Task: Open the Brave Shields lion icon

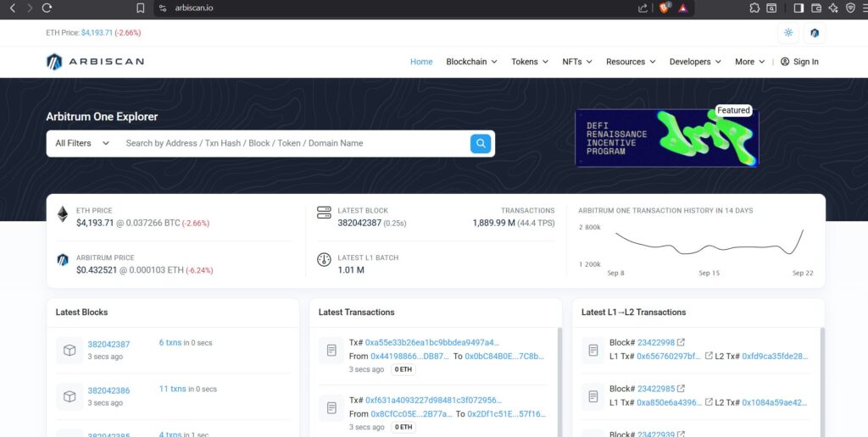Action: 665,8
